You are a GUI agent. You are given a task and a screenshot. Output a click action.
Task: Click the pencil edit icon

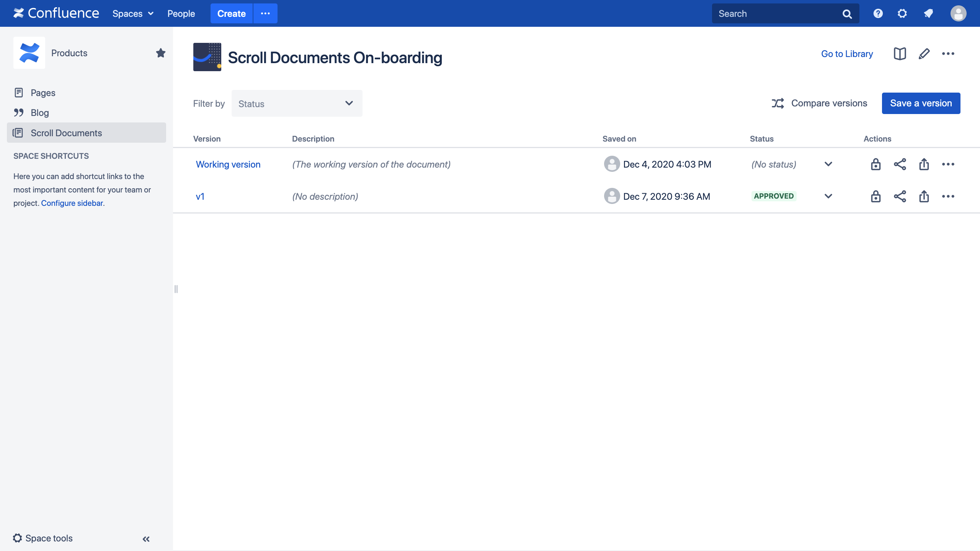coord(924,54)
